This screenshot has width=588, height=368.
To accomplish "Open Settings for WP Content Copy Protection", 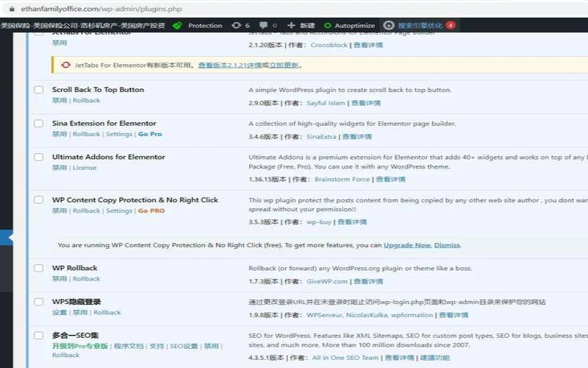I will tap(119, 210).
